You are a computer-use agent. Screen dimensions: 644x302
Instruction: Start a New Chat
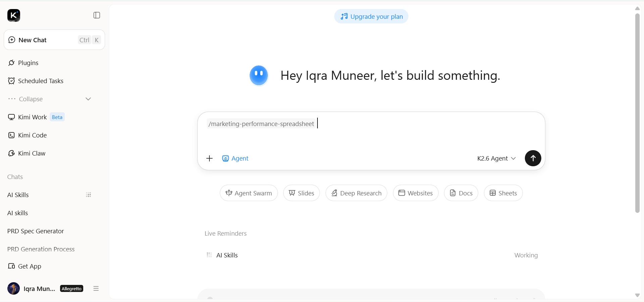tap(54, 40)
